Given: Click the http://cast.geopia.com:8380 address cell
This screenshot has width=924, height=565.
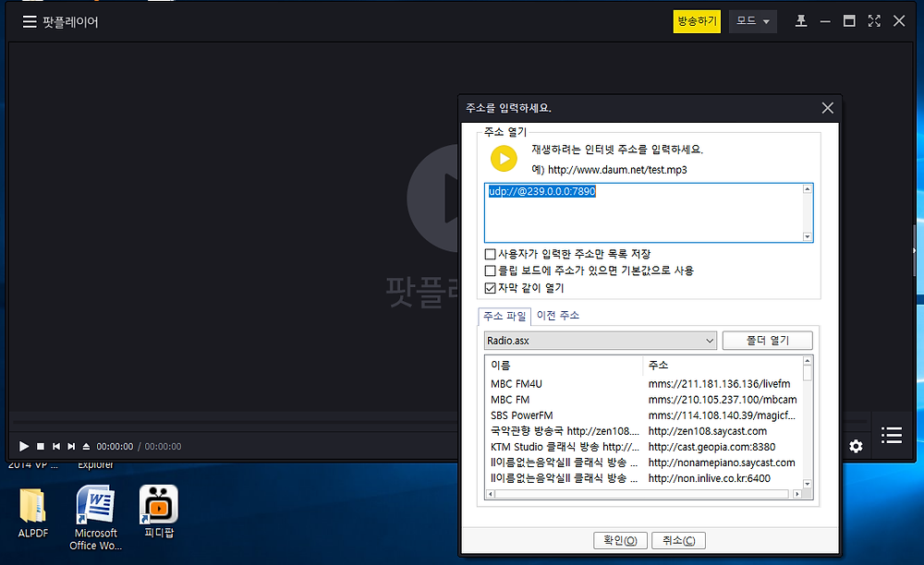Looking at the screenshot, I should (711, 447).
